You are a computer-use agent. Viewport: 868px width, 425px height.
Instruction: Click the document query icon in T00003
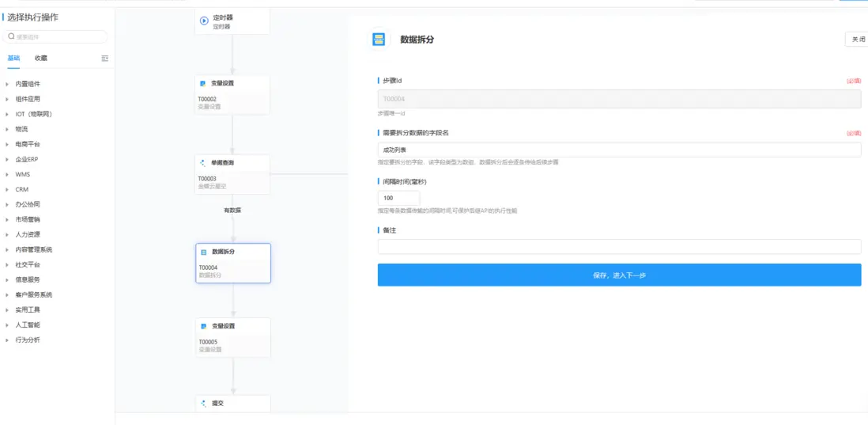[203, 164]
